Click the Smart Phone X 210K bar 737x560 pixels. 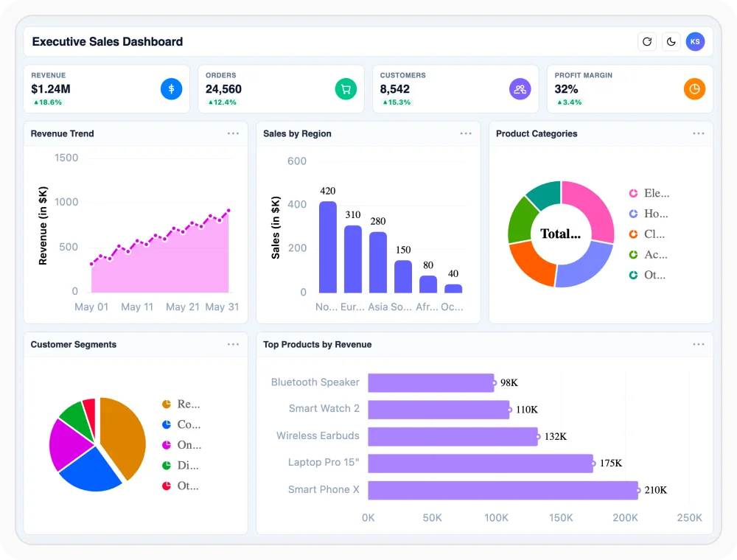[x=503, y=491]
